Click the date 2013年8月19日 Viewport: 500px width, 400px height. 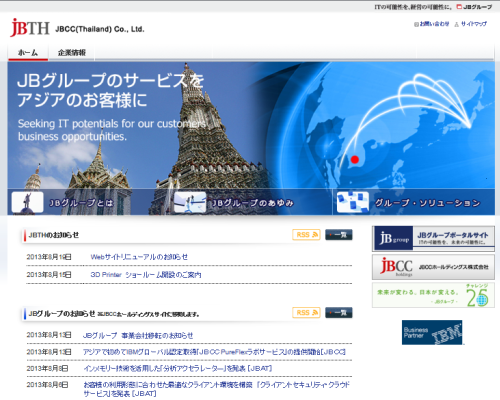49,257
